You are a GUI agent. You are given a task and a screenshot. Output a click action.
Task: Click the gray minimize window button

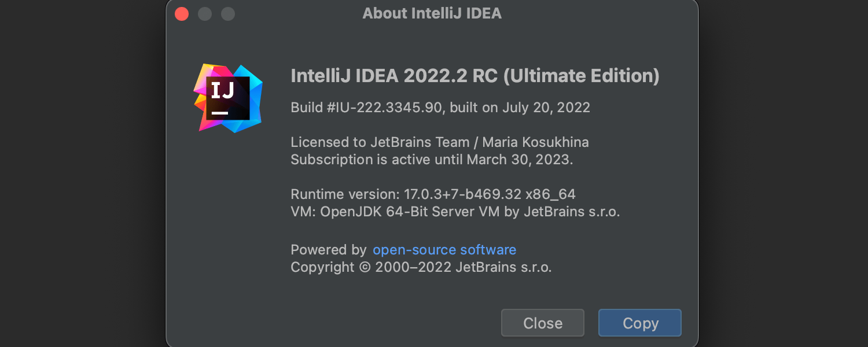tap(205, 14)
